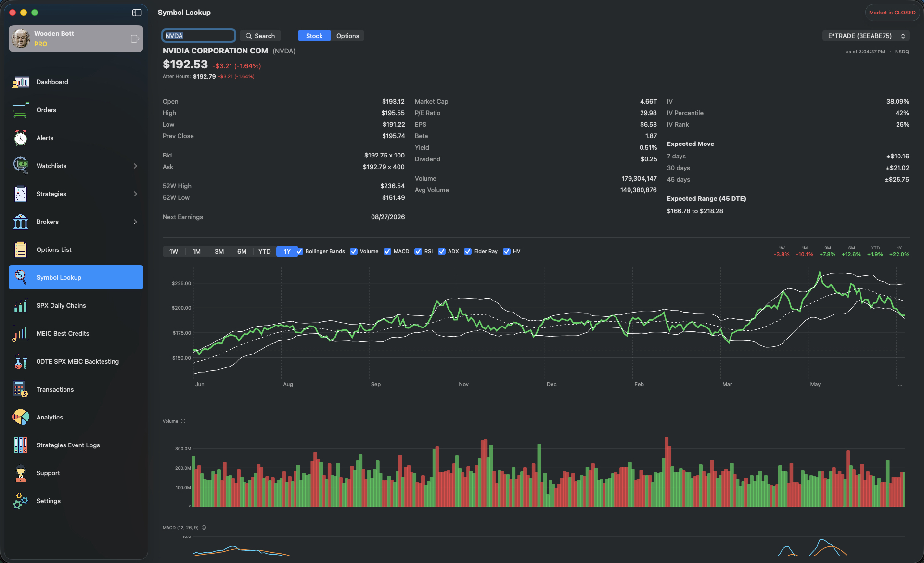Uncheck the Volume indicator checkbox

click(x=354, y=251)
